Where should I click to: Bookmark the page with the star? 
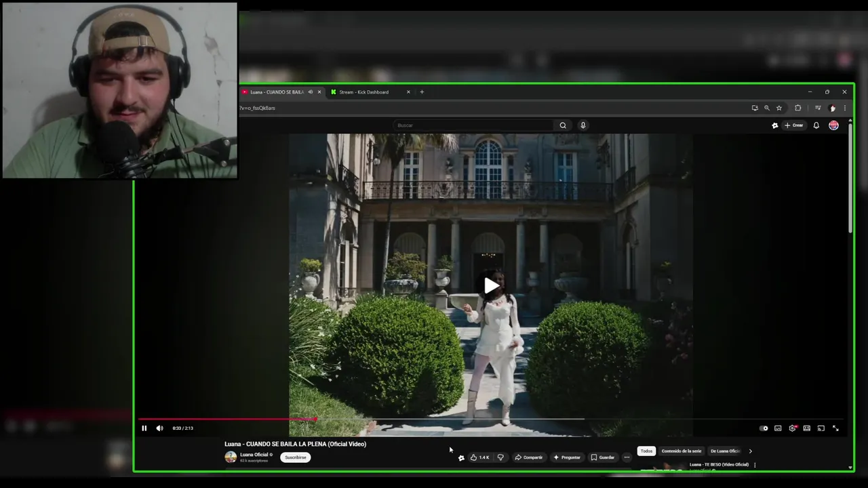click(779, 108)
